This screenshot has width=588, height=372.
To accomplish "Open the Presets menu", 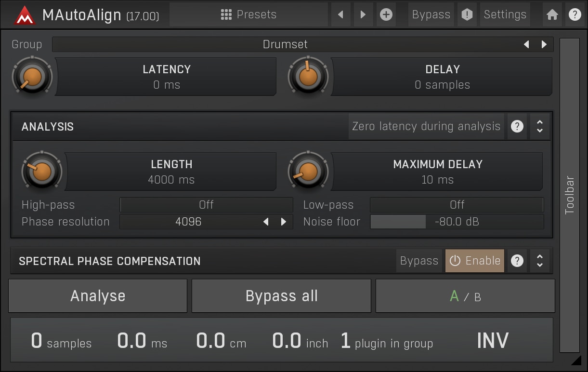I will (248, 14).
